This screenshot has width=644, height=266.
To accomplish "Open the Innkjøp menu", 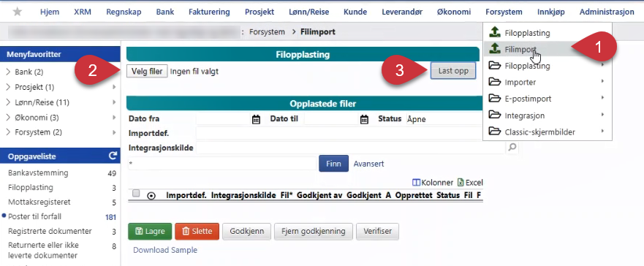I will [550, 12].
